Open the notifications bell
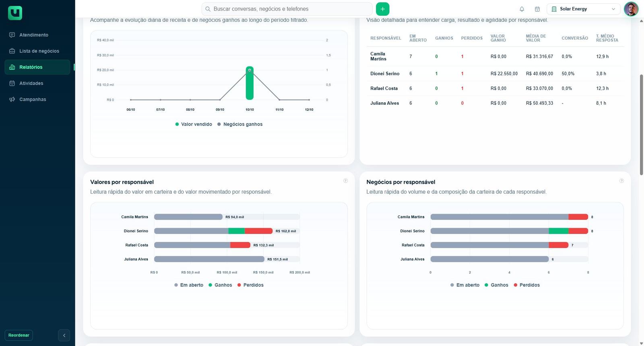 [522, 9]
